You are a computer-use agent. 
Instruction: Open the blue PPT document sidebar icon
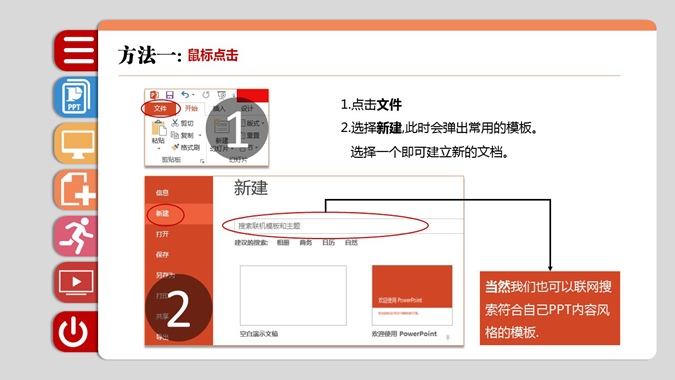pos(77,97)
